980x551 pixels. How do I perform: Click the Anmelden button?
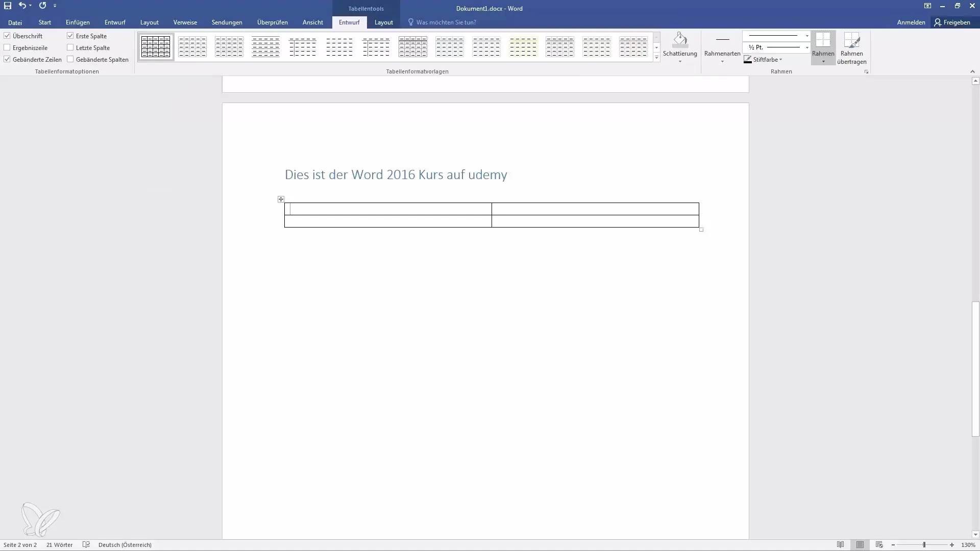pyautogui.click(x=911, y=22)
